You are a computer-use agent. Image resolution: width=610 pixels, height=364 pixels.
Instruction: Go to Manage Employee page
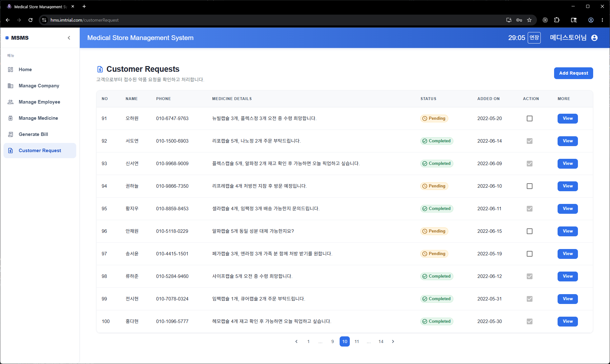pyautogui.click(x=40, y=102)
